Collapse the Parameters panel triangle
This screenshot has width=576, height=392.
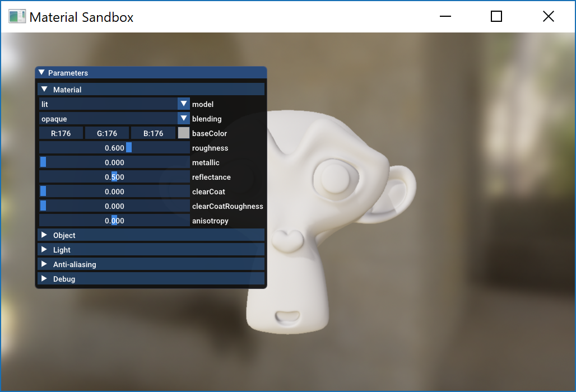click(x=41, y=73)
